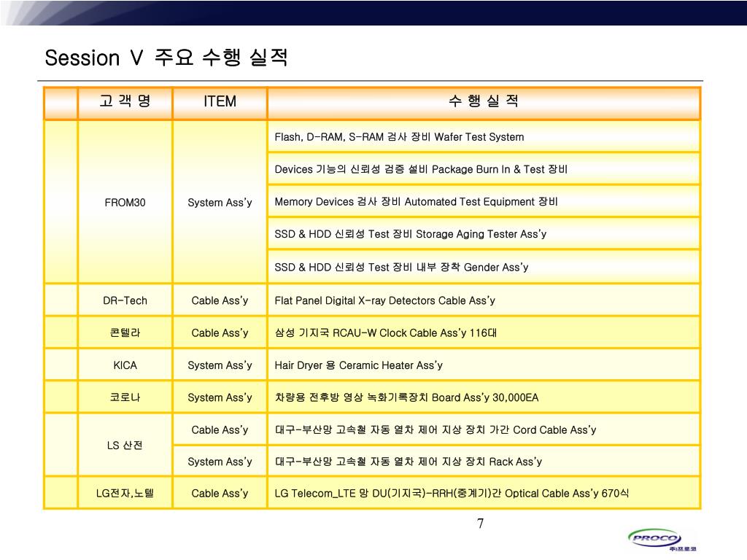This screenshot has height=560, width=747.
Task: Select the slide title 'Session V 주요 수행 실적'
Action: pyautogui.click(x=166, y=58)
